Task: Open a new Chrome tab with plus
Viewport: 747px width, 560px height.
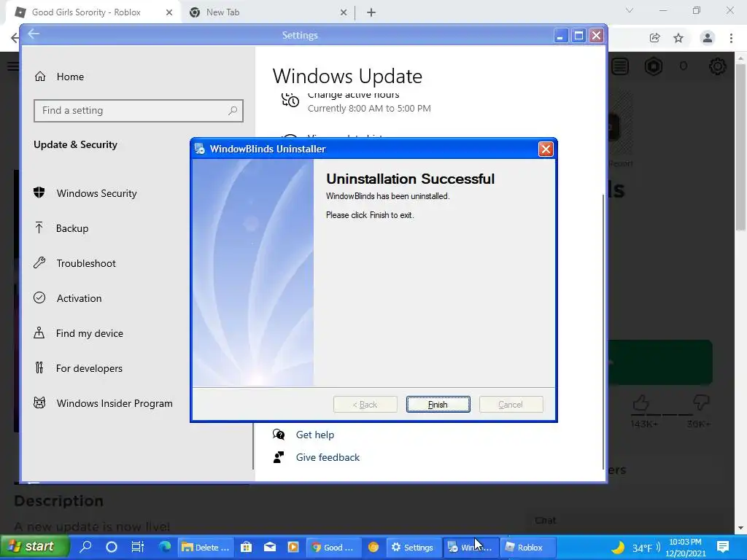Action: [x=371, y=13]
